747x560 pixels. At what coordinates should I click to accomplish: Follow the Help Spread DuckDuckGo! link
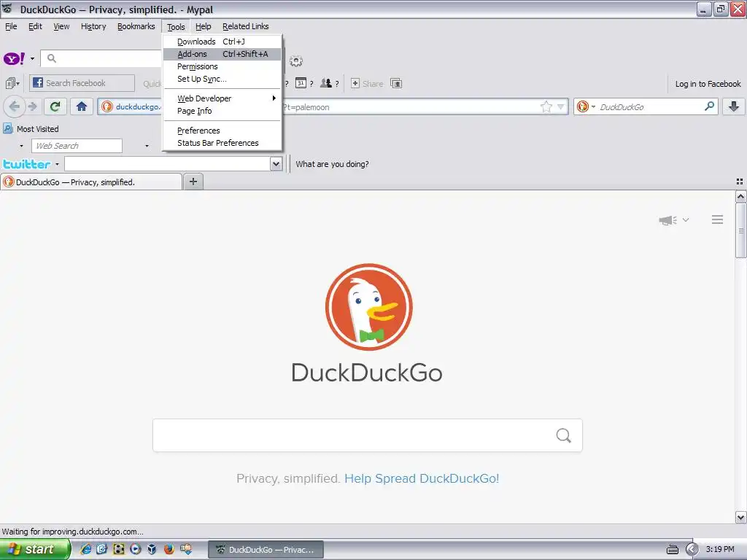422,478
